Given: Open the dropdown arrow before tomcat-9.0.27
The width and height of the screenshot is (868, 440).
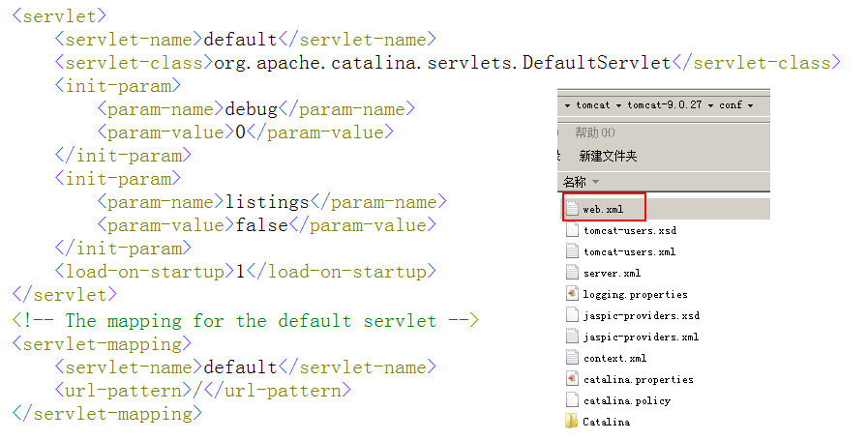Looking at the screenshot, I should point(620,104).
